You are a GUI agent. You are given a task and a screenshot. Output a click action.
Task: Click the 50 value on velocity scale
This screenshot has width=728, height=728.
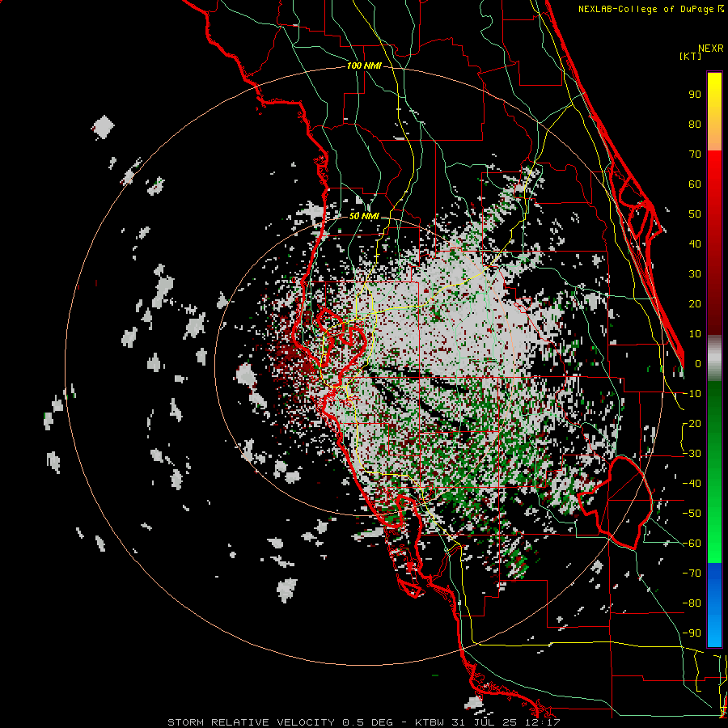[695, 214]
